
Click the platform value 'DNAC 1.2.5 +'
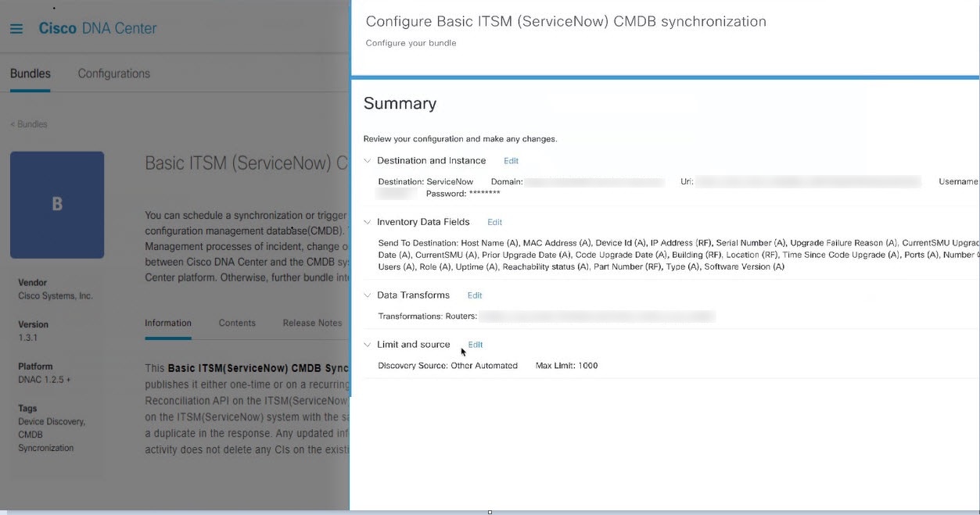tap(45, 380)
